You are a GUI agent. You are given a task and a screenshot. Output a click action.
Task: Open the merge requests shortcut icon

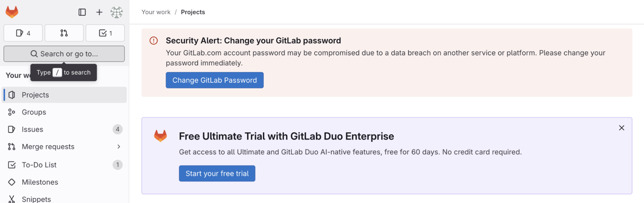pos(64,33)
